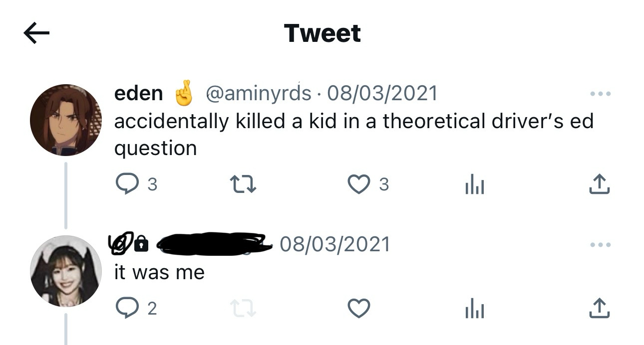This screenshot has height=345, width=644.
Task: Open more options for "it was me" reply
Action: tap(600, 245)
